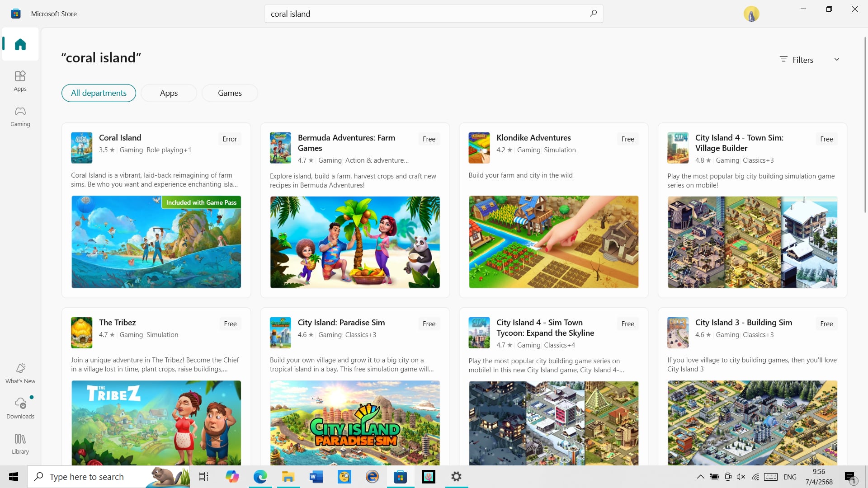The height and width of the screenshot is (488, 868).
Task: Open City Island 4 Town Sim screenshot
Action: click(x=752, y=242)
